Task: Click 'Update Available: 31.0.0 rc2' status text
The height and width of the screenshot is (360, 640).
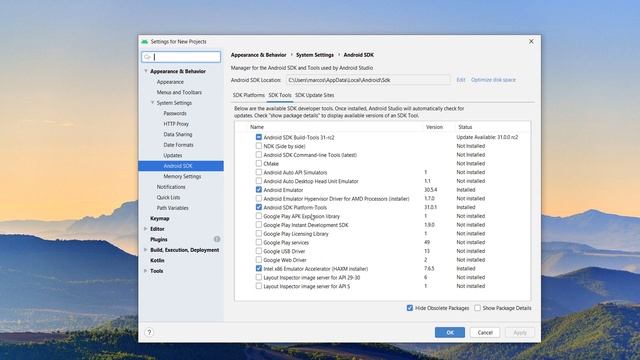Action: [x=487, y=137]
